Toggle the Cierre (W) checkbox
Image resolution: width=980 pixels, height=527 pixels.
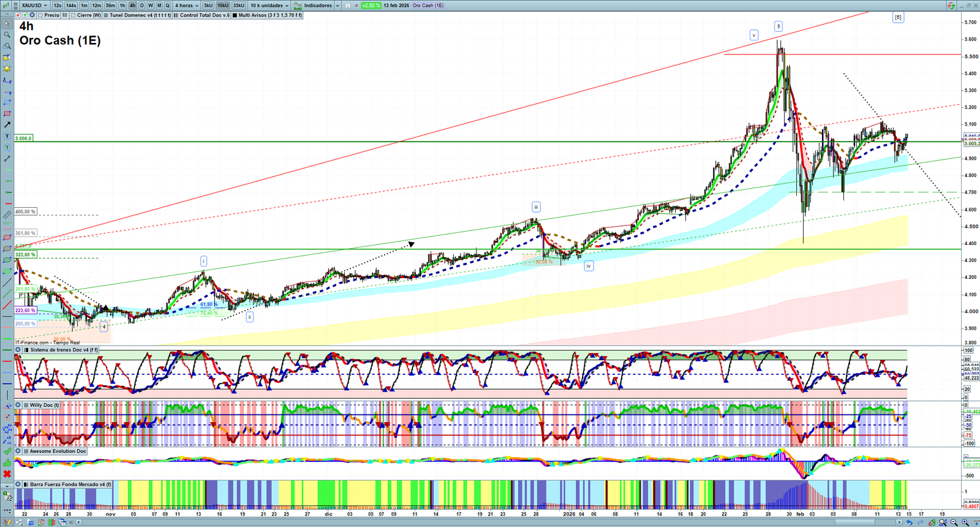tap(73, 15)
